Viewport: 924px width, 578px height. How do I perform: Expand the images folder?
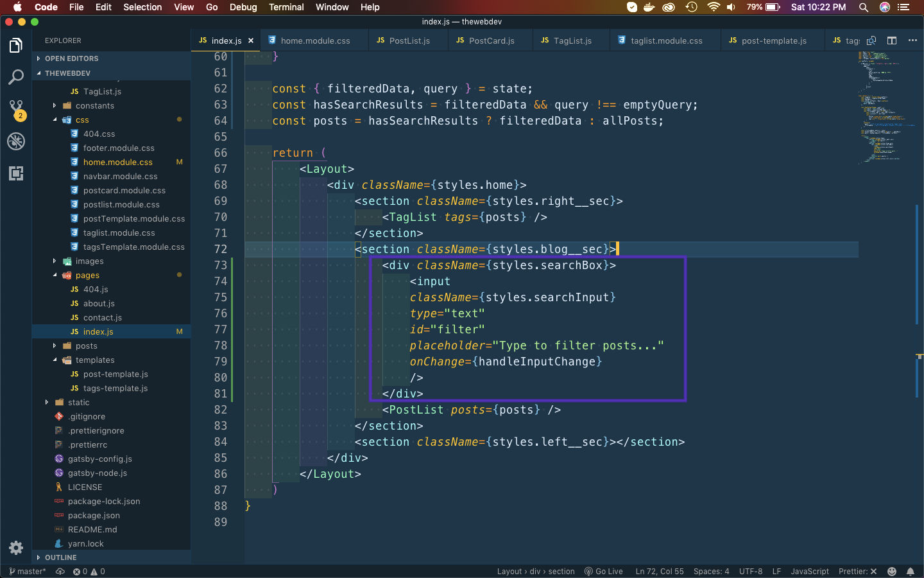pos(111,261)
